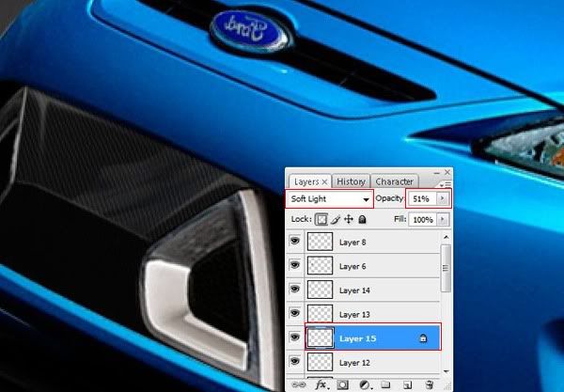This screenshot has width=564, height=392.
Task: Open the Character tab
Action: pos(394,181)
